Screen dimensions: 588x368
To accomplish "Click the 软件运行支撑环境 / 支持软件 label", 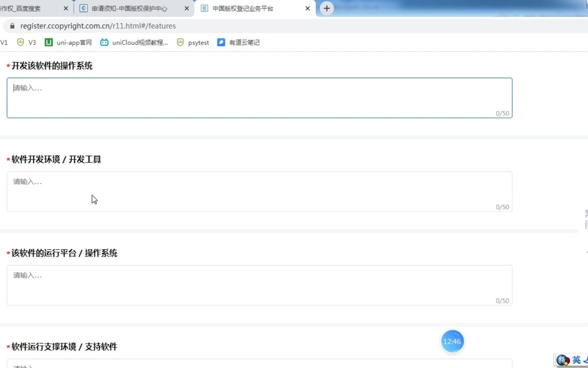I will (64, 347).
